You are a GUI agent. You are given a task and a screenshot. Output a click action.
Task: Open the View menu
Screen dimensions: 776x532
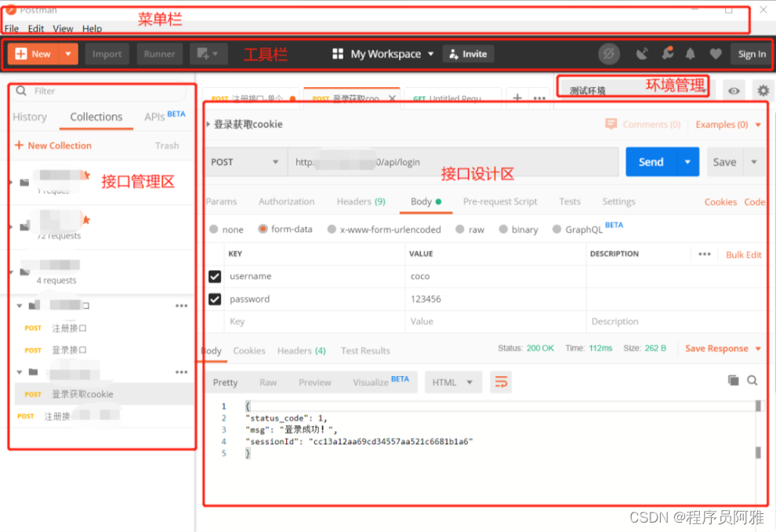63,29
